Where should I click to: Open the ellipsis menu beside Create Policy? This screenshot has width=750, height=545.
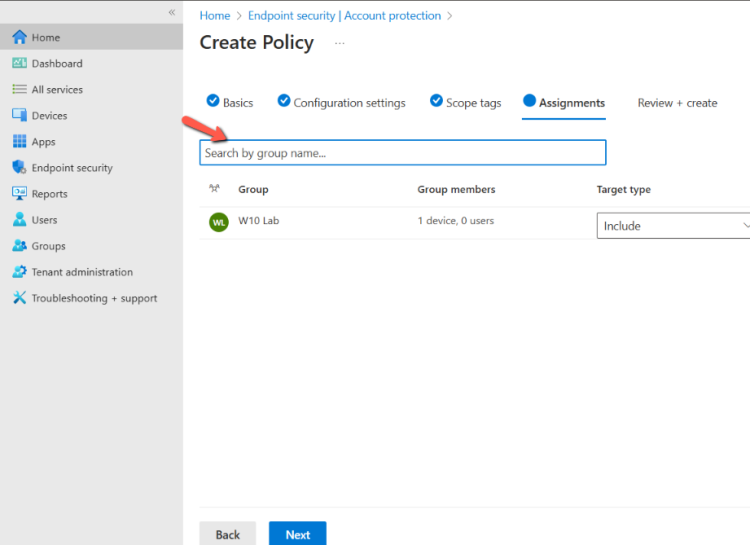340,43
